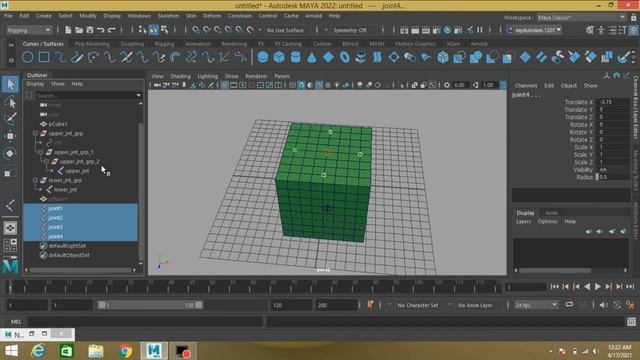Switch to the Rigging shelf tab

point(164,44)
